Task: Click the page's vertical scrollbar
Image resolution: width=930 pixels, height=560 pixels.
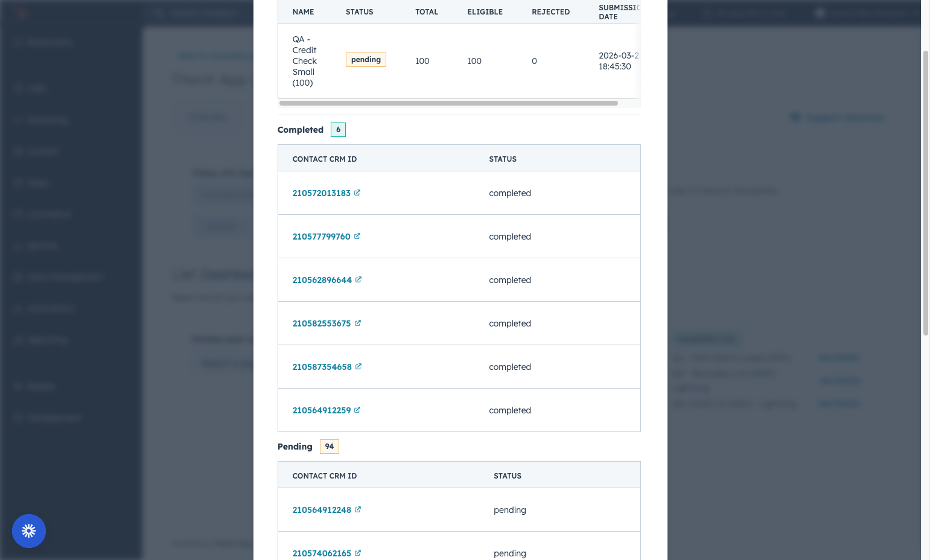Action: point(926,193)
